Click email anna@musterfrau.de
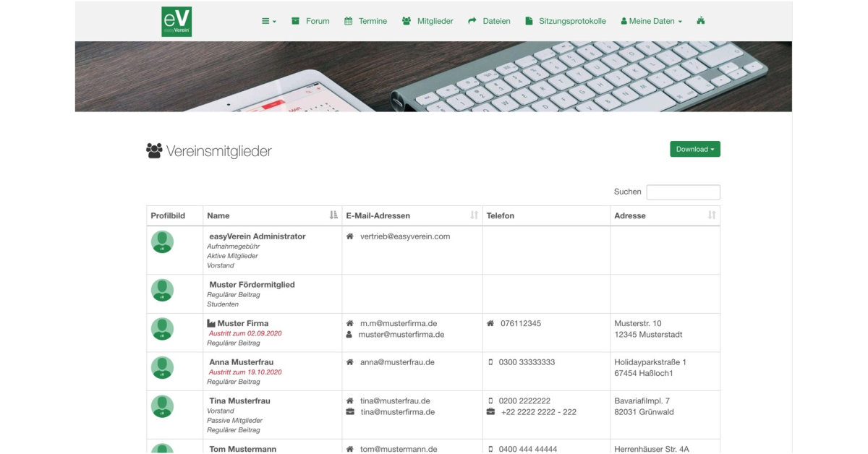868x454 pixels. [x=397, y=362]
